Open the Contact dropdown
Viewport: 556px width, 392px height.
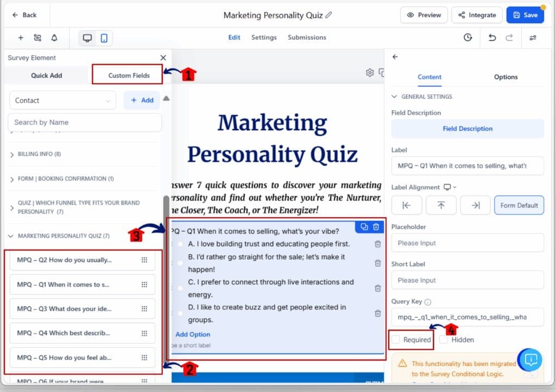62,100
